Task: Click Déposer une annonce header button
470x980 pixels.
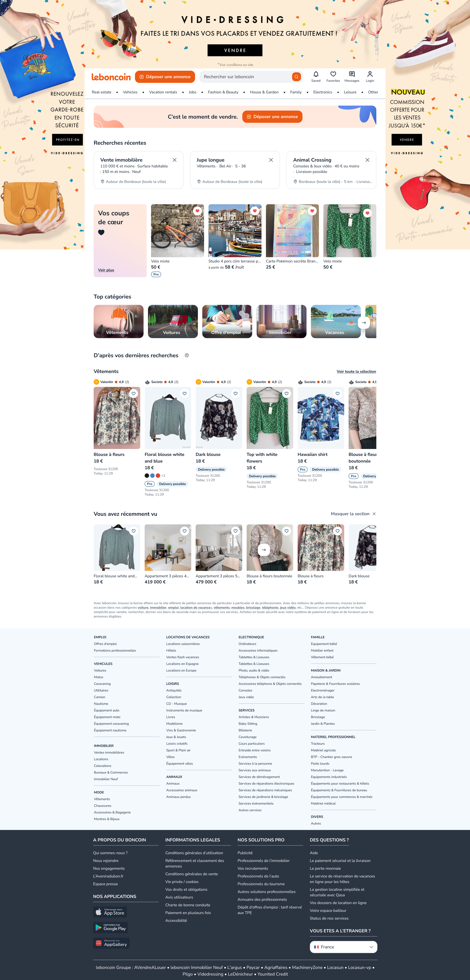Action: click(x=165, y=77)
